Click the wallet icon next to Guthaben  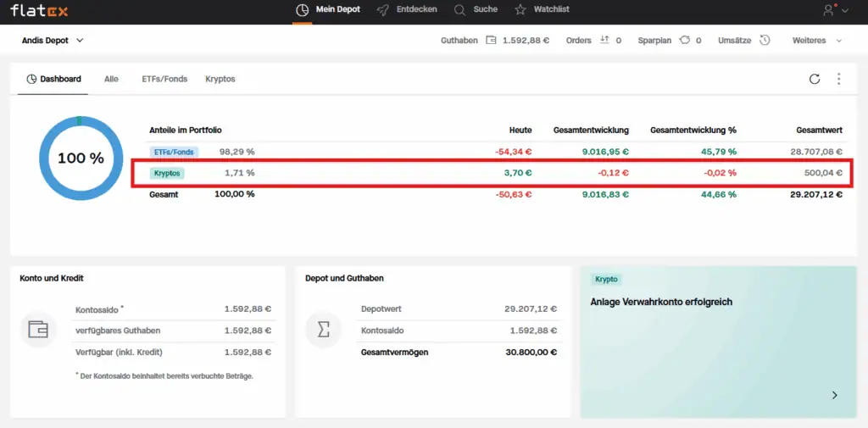pos(491,40)
